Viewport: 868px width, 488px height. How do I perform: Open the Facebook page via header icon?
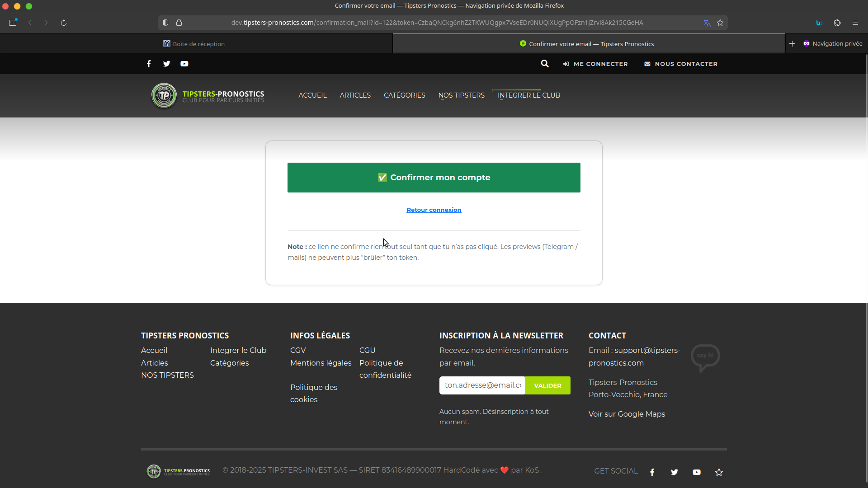149,64
